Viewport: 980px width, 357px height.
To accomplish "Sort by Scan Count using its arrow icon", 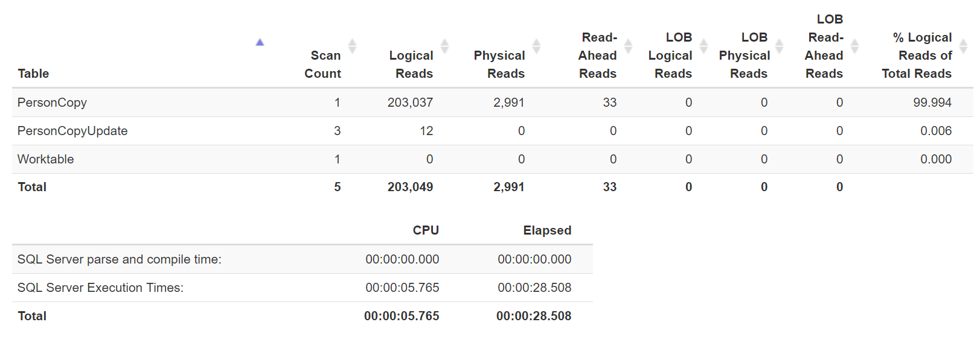I will pyautogui.click(x=353, y=46).
